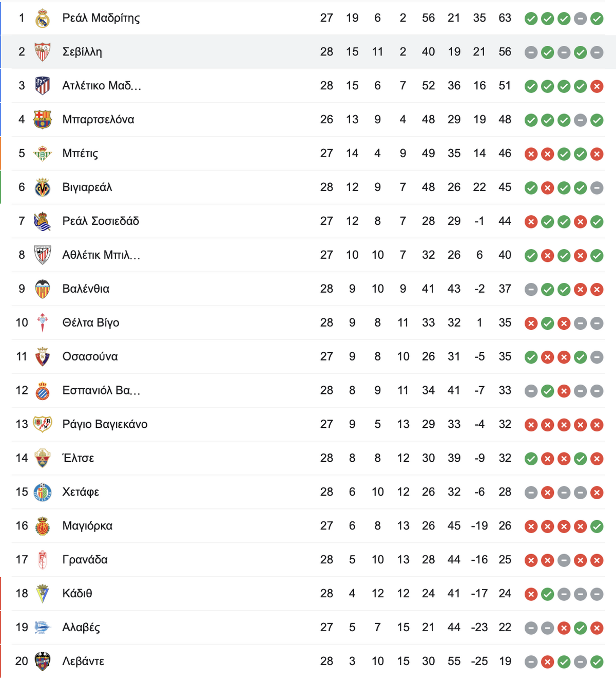616x682 pixels.
Task: Click Real Madrid's grey draw indicator
Action: click(x=580, y=19)
